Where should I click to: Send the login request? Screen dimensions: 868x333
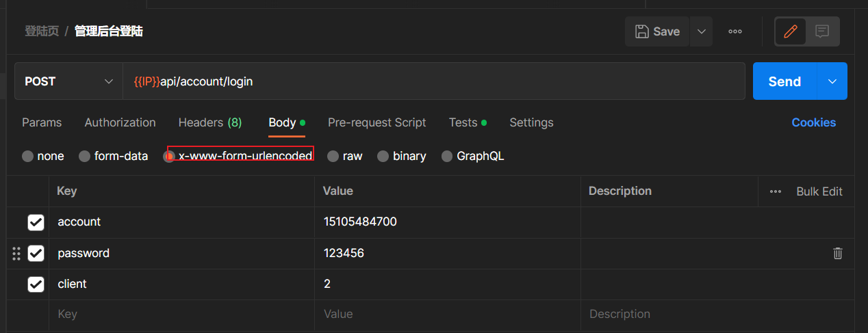tap(784, 81)
